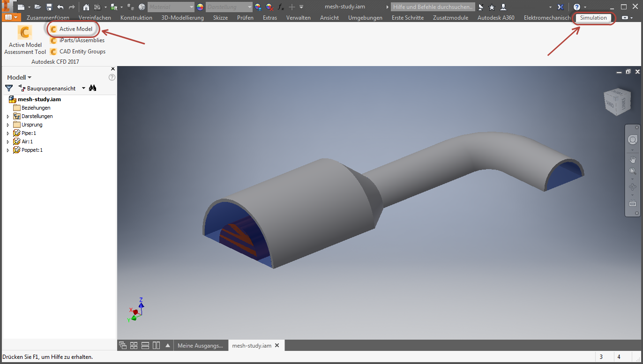The height and width of the screenshot is (364, 643).
Task: Open the browser filter funnel icon
Action: pyautogui.click(x=9, y=88)
